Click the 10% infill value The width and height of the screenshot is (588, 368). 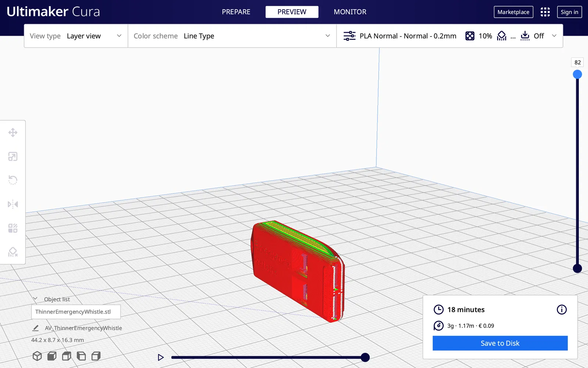coord(485,36)
